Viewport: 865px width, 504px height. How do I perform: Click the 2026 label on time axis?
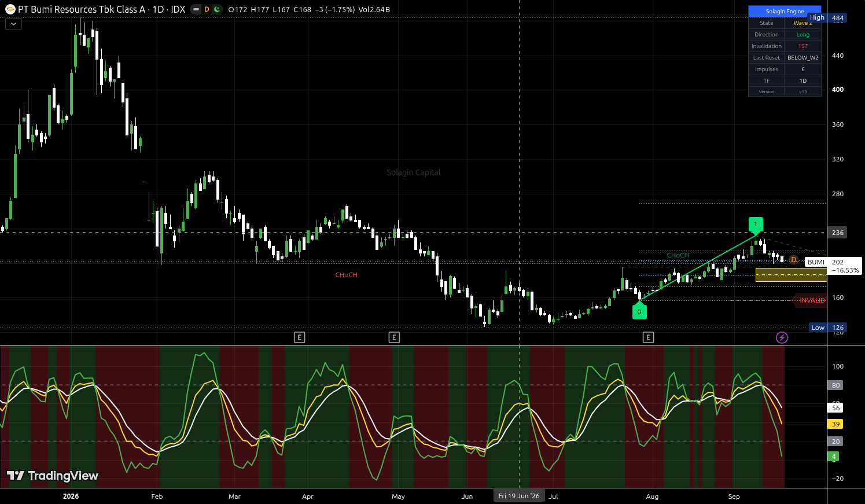[x=71, y=496]
